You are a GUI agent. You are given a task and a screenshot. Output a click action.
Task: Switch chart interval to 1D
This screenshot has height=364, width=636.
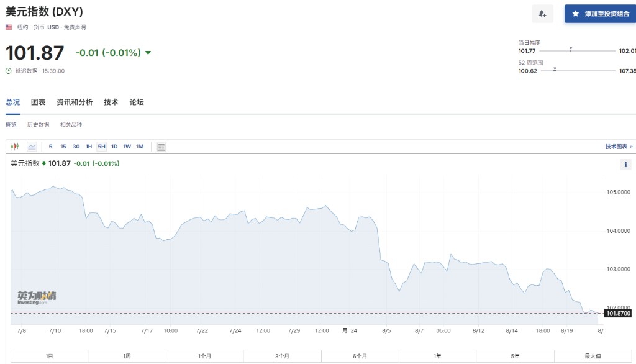point(114,147)
